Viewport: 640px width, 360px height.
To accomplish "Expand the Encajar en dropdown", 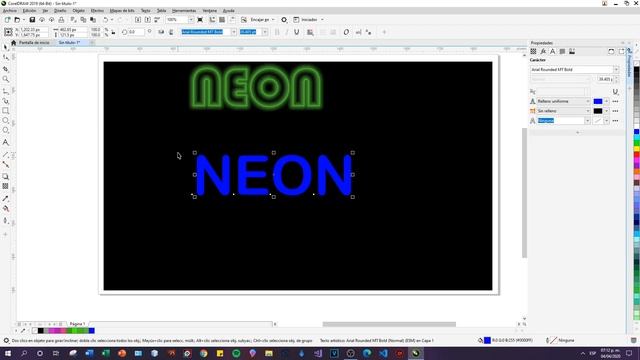I will pos(273,20).
